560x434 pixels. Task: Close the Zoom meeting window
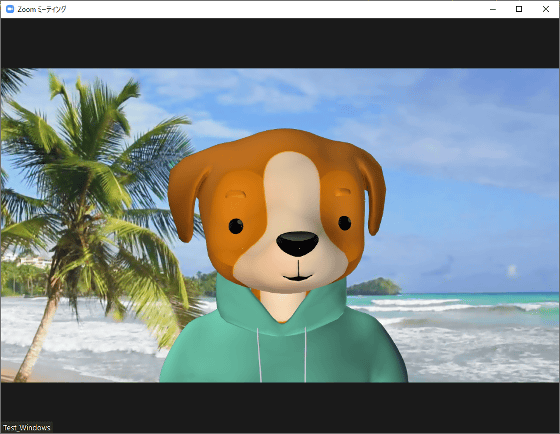pos(546,9)
